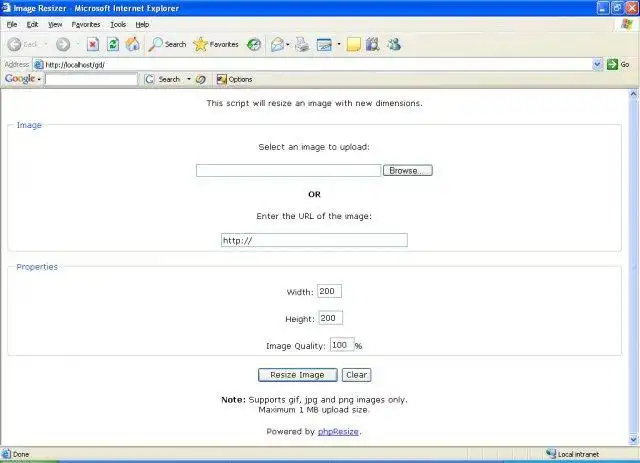The width and height of the screenshot is (640, 463).
Task: Print the page using printer icon
Action: [x=302, y=44]
